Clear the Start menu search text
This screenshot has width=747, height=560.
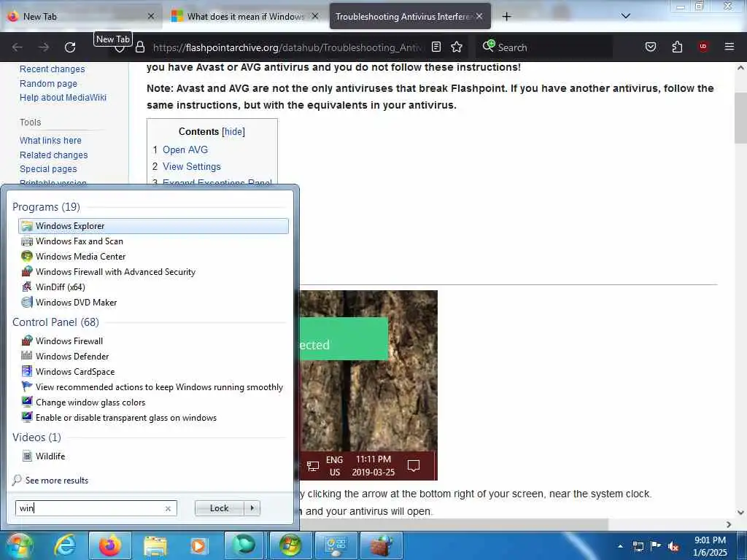(x=168, y=508)
